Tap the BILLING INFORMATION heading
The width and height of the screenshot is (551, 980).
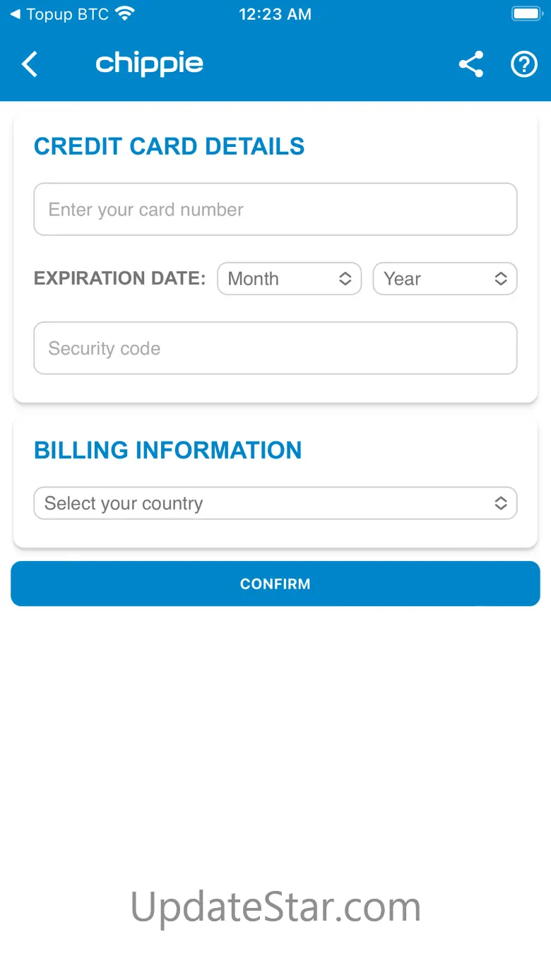[167, 450]
